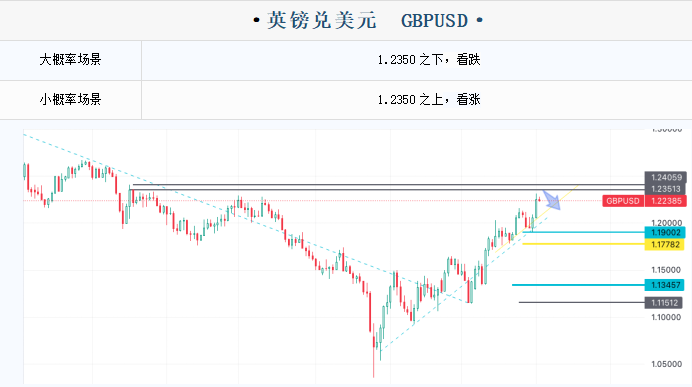Click the cyan 1.19002 level label
The image size is (692, 387).
665,233
